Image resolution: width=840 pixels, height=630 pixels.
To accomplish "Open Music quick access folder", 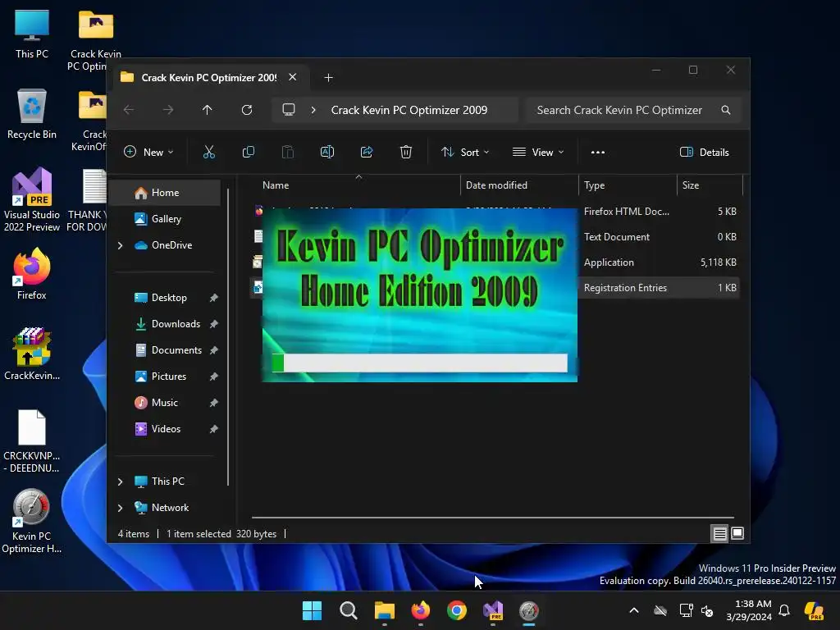I will coord(166,403).
